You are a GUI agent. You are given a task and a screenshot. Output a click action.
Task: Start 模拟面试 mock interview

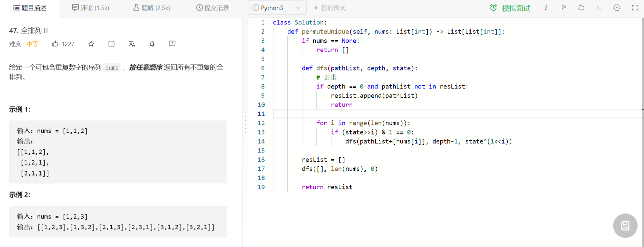point(510,8)
